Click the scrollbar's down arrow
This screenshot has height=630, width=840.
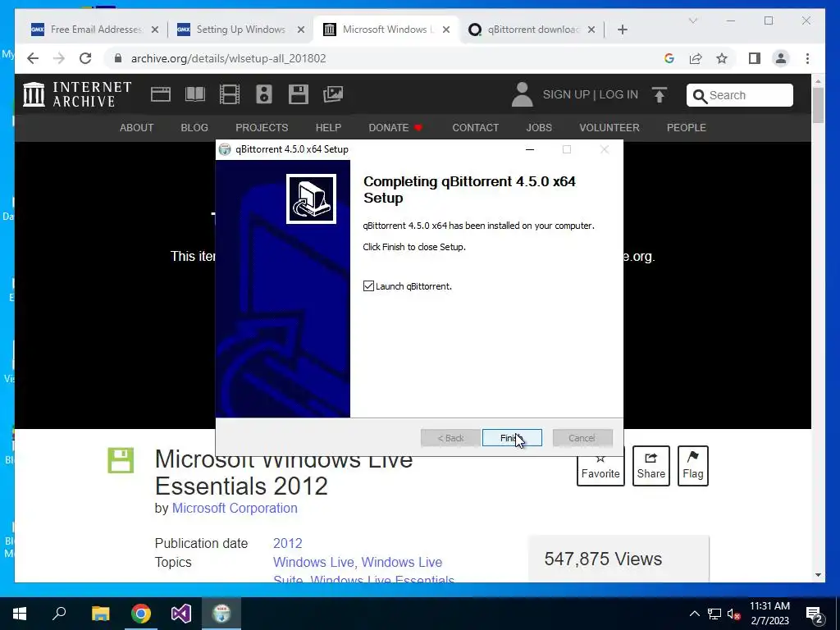click(818, 575)
